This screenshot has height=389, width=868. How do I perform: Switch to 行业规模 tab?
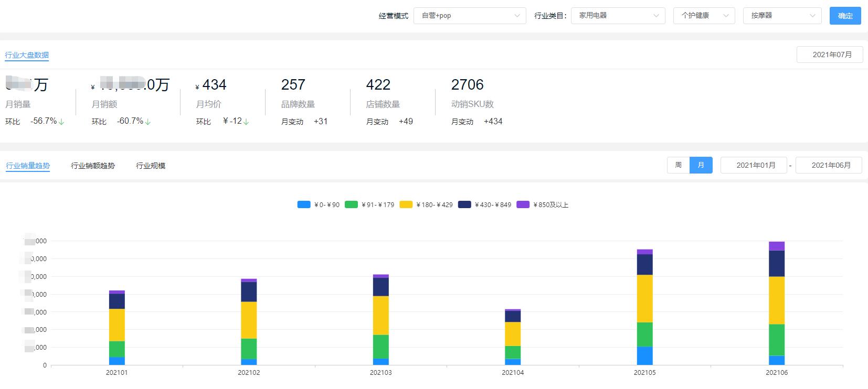(x=151, y=166)
